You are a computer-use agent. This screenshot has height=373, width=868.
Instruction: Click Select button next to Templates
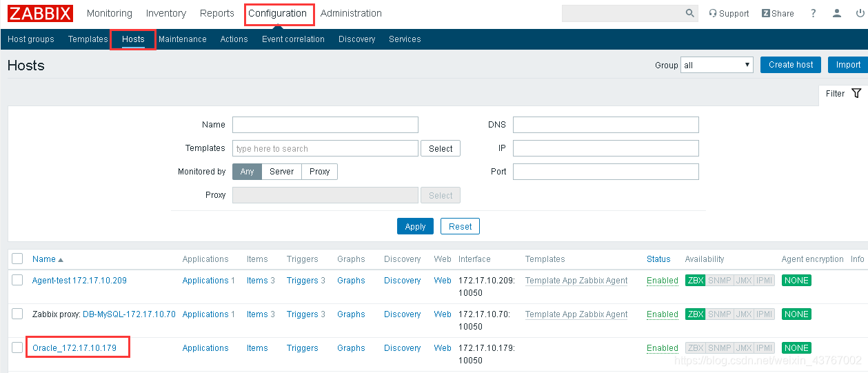[x=441, y=148]
